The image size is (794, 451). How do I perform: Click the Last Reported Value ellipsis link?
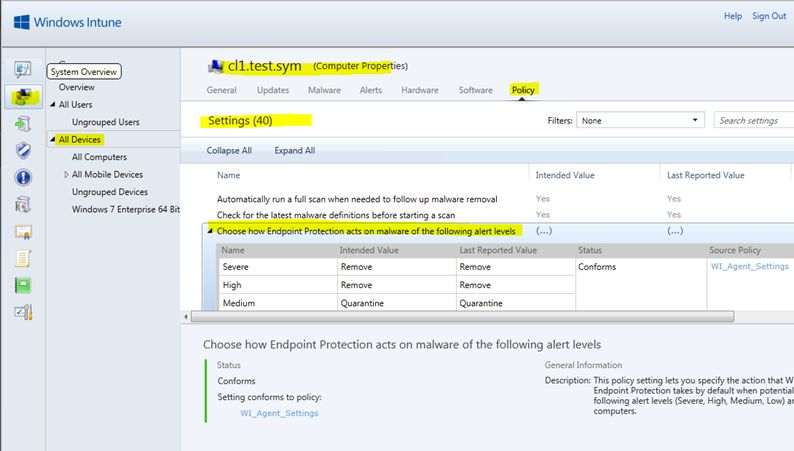(675, 231)
